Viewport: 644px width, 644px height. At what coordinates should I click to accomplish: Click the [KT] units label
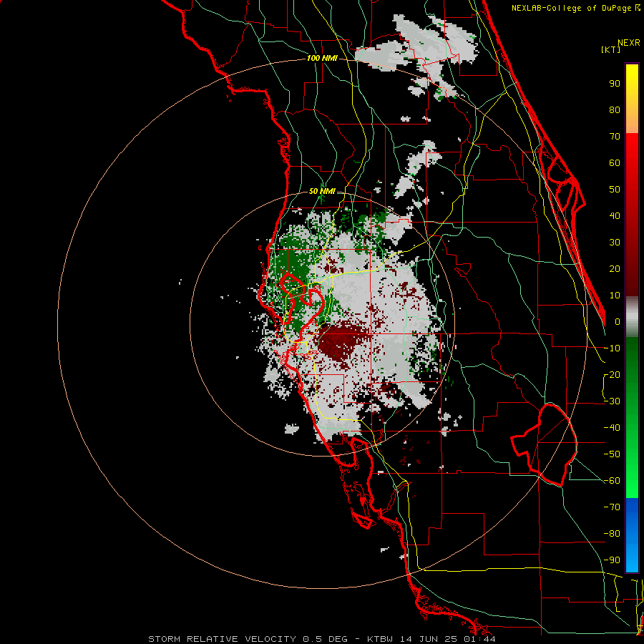[611, 49]
